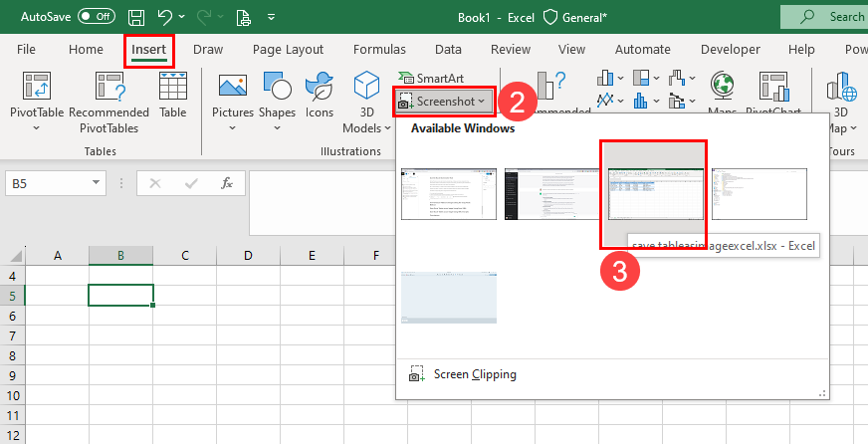This screenshot has width=868, height=444.
Task: Select the Insert ribbon tab
Action: point(149,49)
